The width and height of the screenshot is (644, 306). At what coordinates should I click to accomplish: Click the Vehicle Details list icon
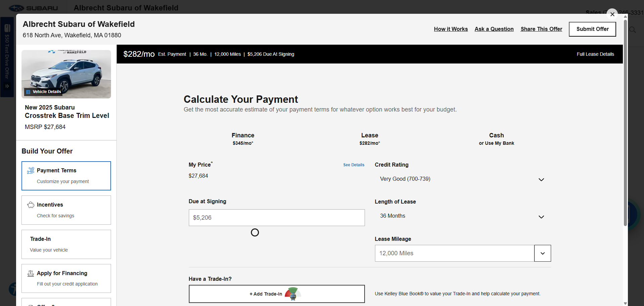(28, 92)
